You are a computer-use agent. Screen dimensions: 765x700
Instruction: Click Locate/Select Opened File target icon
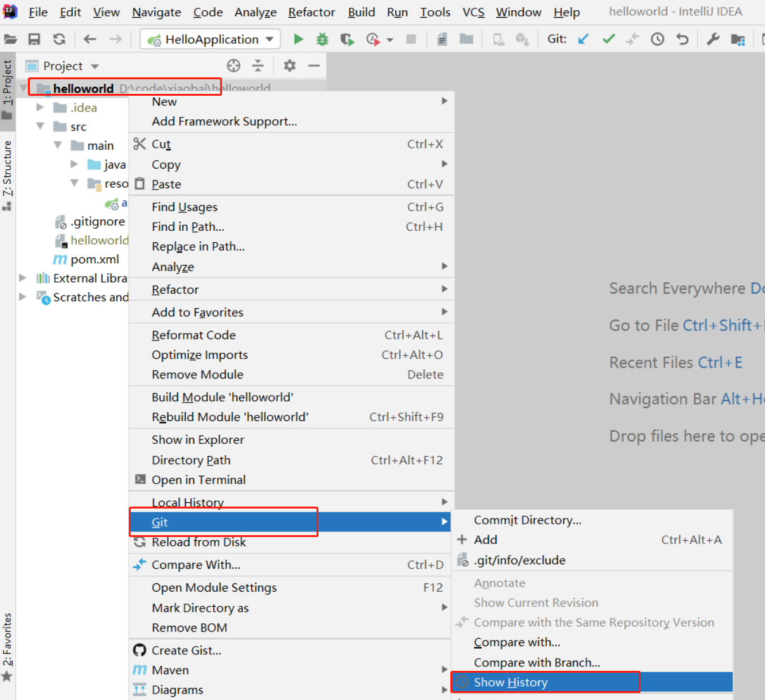(x=233, y=65)
